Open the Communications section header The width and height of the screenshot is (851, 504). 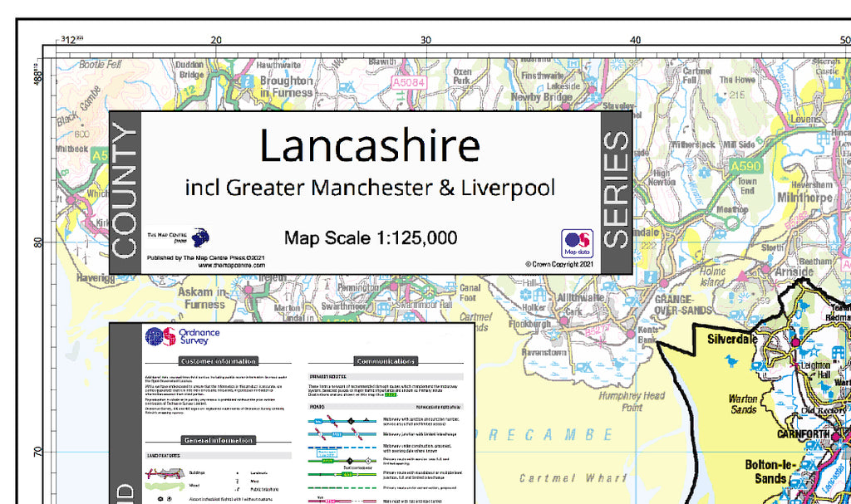click(x=386, y=360)
